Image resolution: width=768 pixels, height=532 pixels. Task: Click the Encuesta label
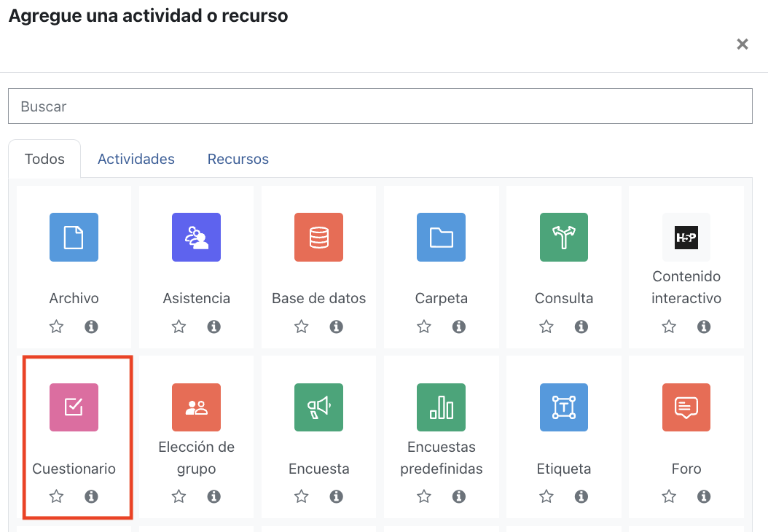tap(319, 469)
